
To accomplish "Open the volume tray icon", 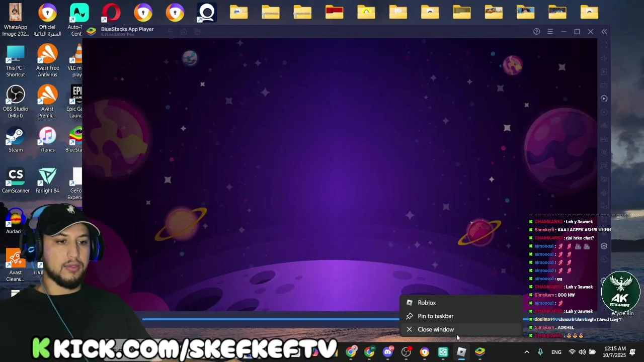I will coord(582,352).
